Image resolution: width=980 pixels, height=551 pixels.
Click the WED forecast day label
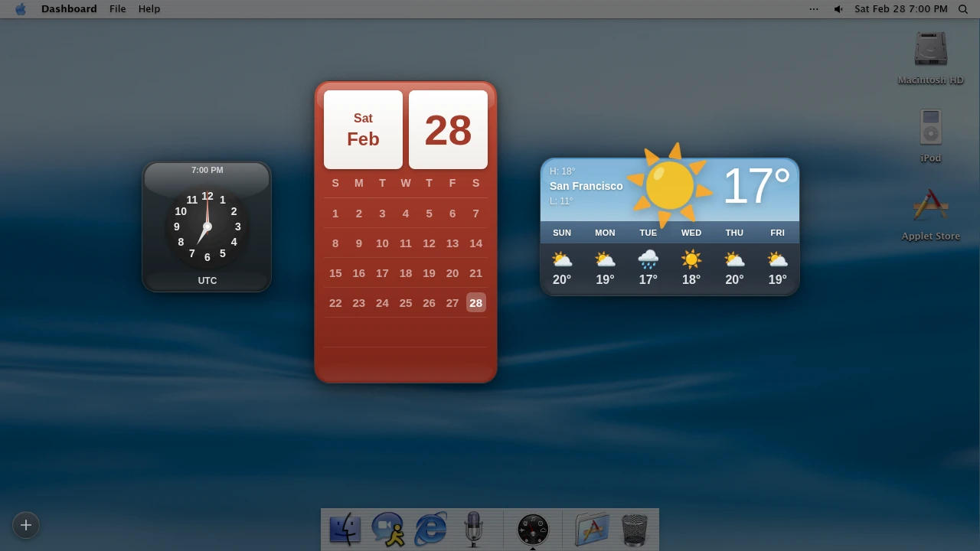point(691,233)
